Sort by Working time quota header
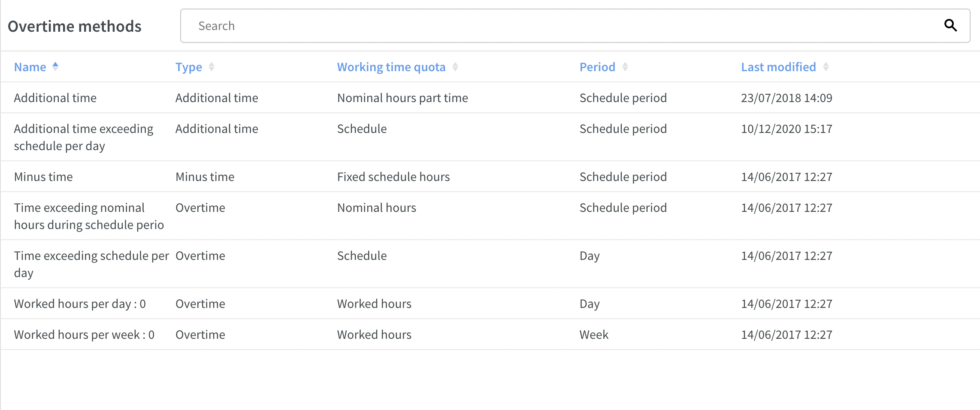The image size is (980, 410). pyautogui.click(x=391, y=67)
